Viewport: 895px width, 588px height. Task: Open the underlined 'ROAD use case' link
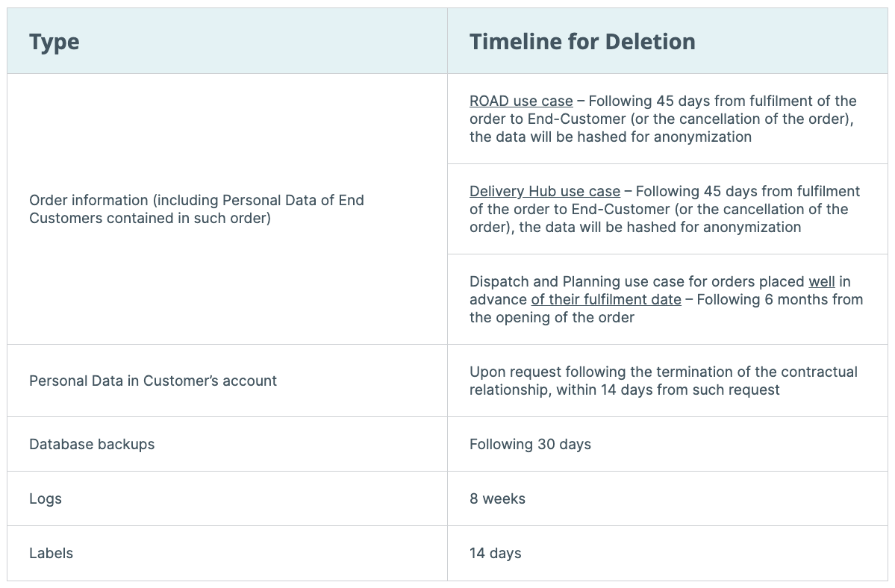point(521,101)
